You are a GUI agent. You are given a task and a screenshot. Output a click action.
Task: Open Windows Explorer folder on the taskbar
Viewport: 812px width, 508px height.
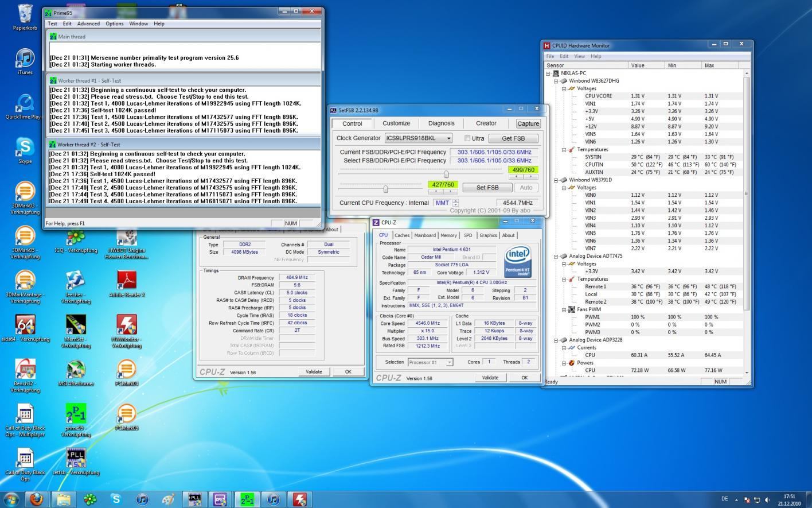(x=63, y=499)
